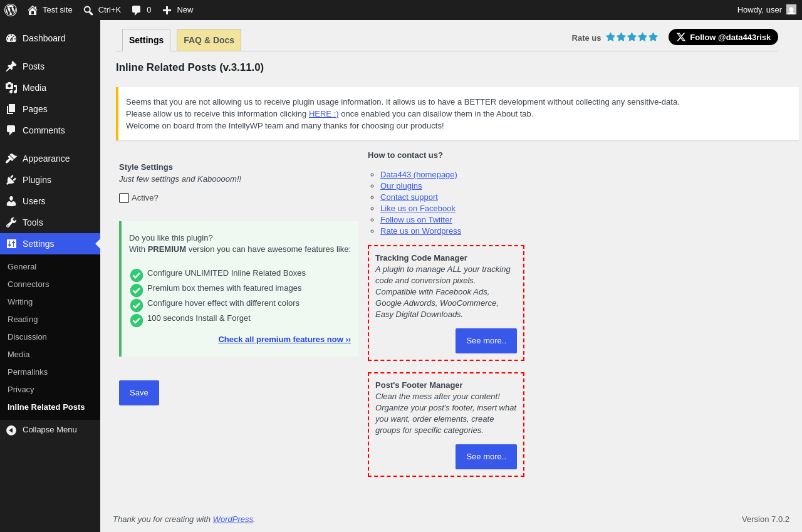Open Discussion settings submenu

click(27, 337)
